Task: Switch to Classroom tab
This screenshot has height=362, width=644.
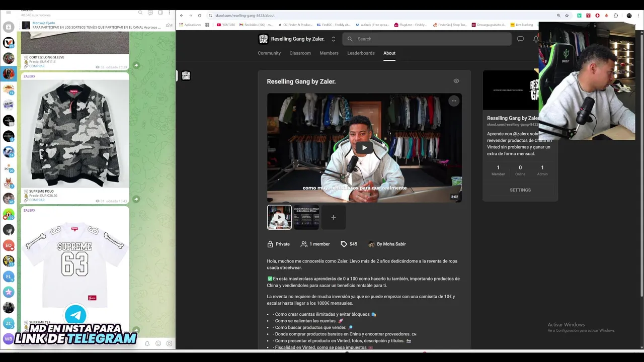Action: click(300, 53)
